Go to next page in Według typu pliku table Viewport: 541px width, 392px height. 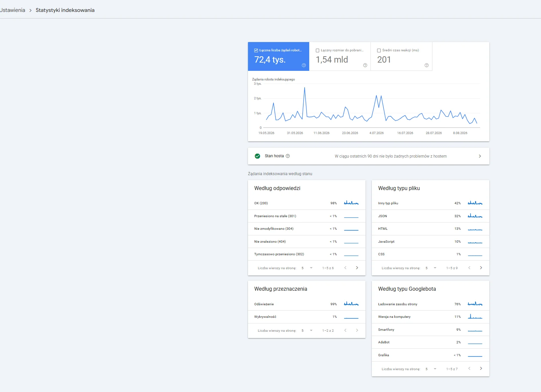[x=481, y=268]
